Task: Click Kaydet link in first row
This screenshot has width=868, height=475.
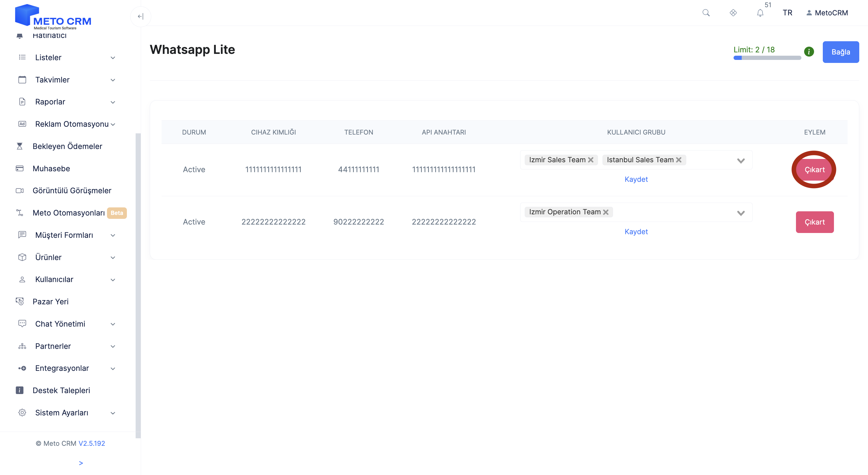Action: [636, 179]
